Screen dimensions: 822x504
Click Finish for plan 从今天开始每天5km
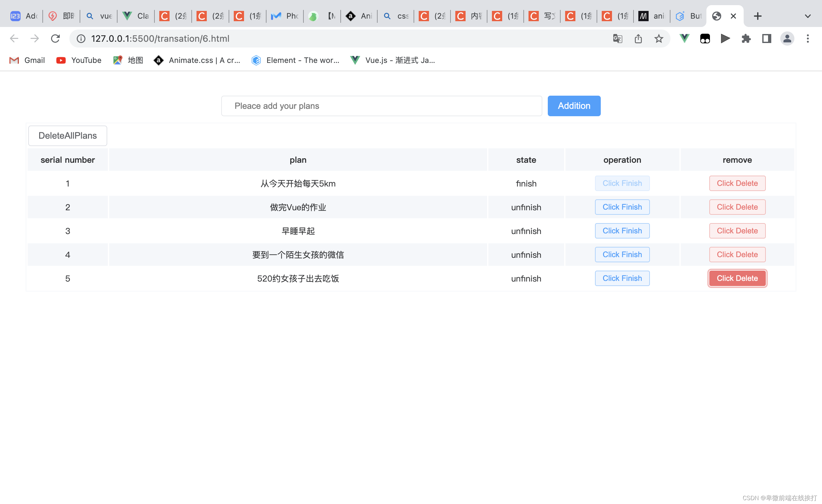tap(622, 183)
